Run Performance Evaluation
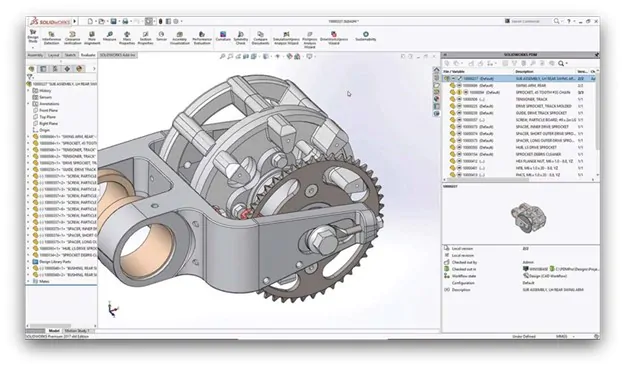The height and width of the screenshot is (367, 624). pyautogui.click(x=202, y=38)
